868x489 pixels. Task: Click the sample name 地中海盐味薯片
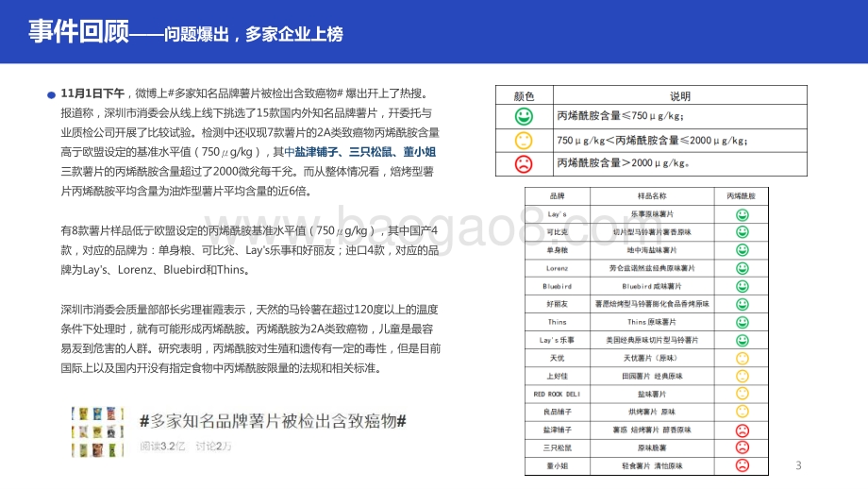(x=652, y=250)
